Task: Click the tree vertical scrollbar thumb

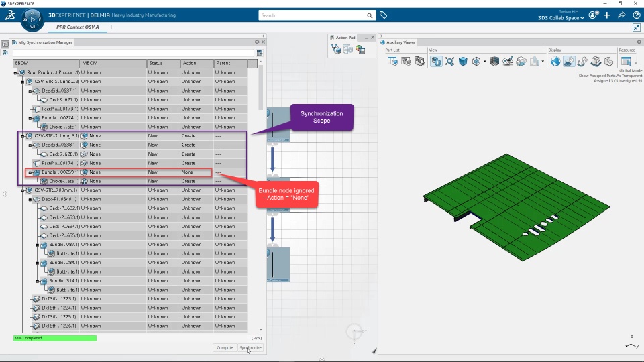Action: [x=260, y=87]
